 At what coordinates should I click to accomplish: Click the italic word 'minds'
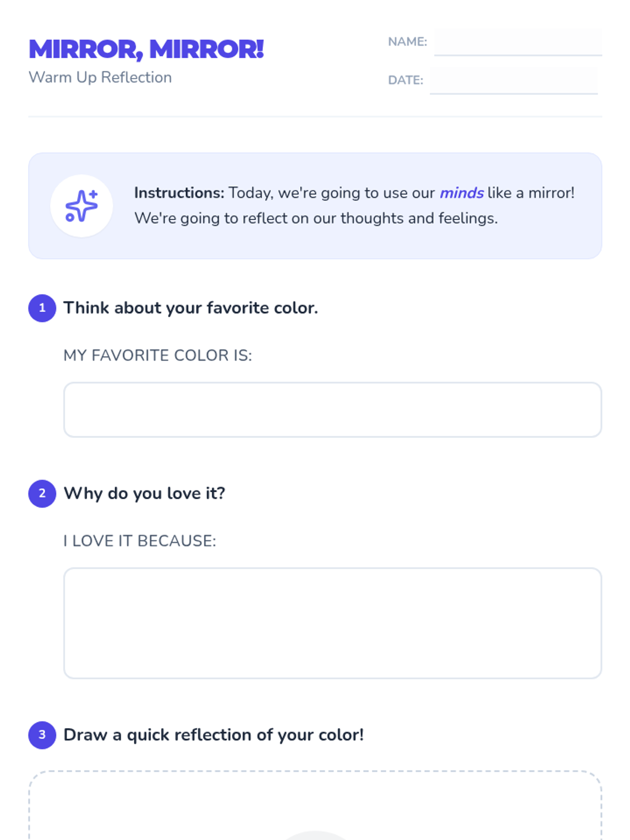coord(461,193)
